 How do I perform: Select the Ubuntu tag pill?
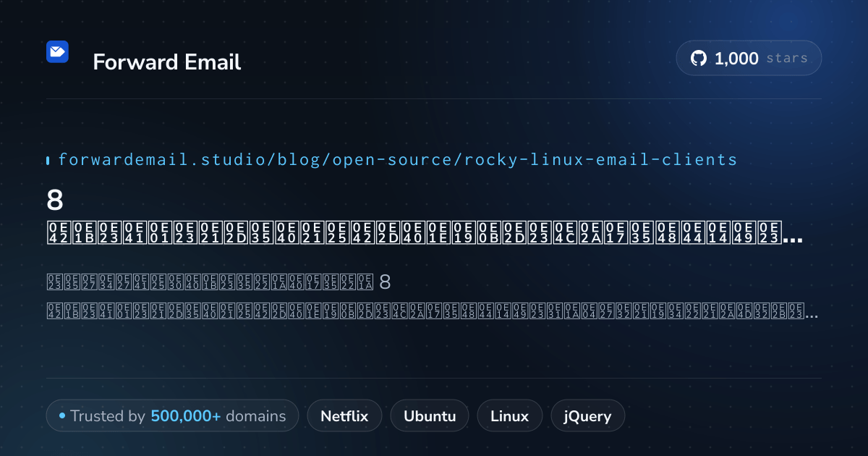click(430, 416)
